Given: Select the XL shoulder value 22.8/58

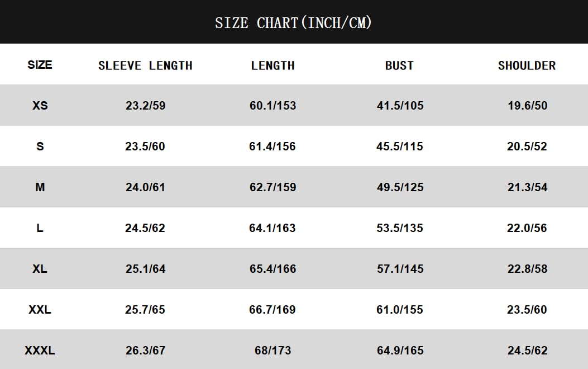Looking at the screenshot, I should click(527, 269).
